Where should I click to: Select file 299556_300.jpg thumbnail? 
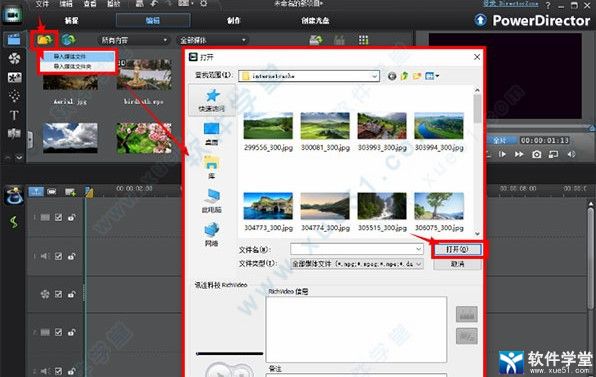pyautogui.click(x=268, y=126)
